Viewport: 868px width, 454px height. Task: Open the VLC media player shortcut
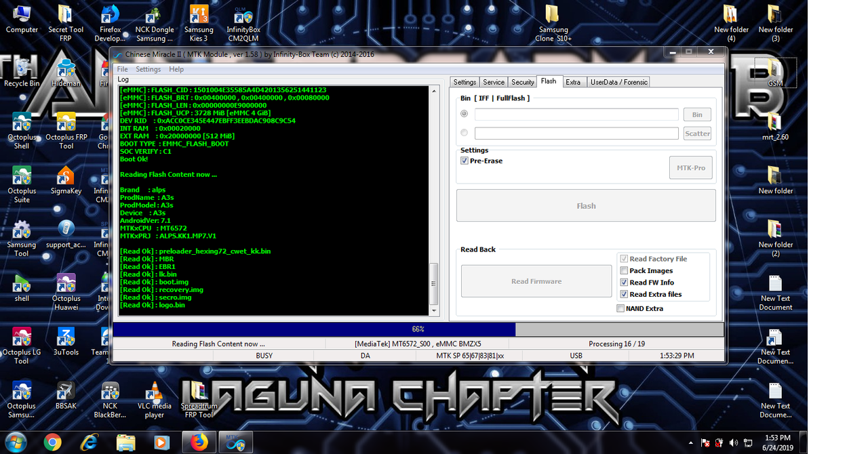click(155, 399)
